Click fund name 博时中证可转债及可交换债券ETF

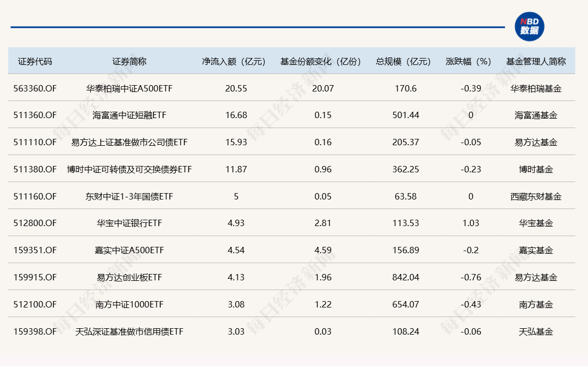coord(129,169)
